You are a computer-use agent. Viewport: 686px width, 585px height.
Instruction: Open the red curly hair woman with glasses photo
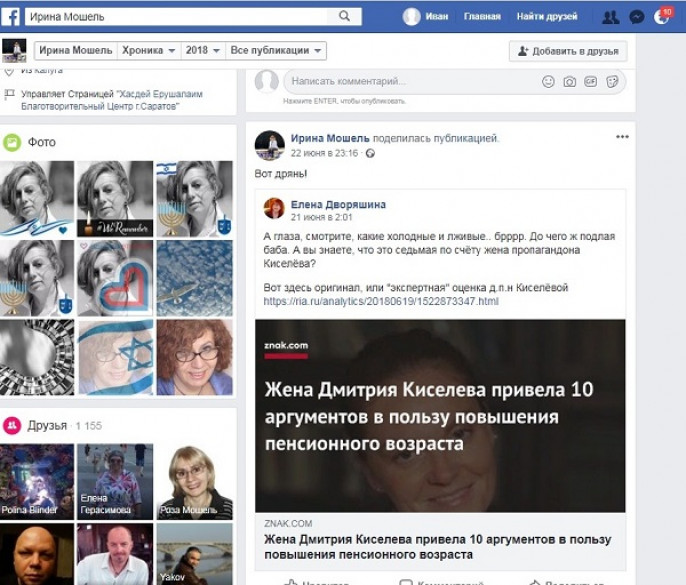[x=195, y=357]
